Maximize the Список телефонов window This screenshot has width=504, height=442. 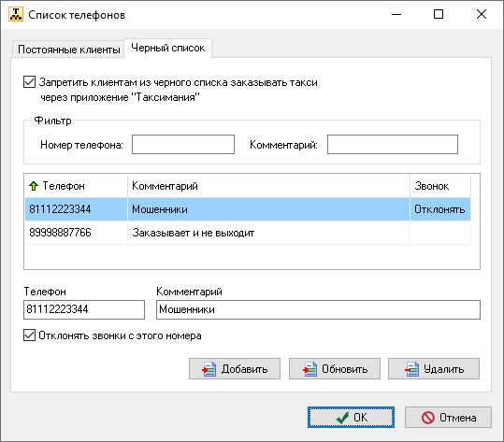[439, 14]
